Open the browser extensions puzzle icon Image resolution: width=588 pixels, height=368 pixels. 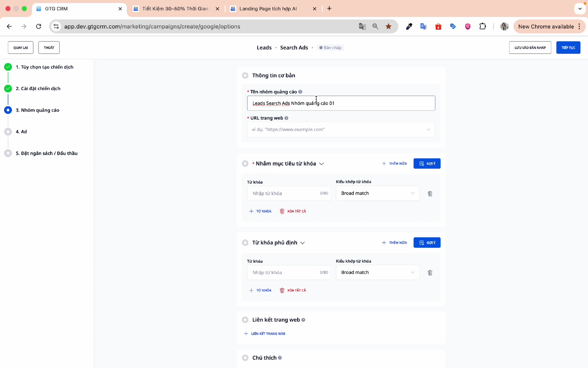(x=482, y=26)
